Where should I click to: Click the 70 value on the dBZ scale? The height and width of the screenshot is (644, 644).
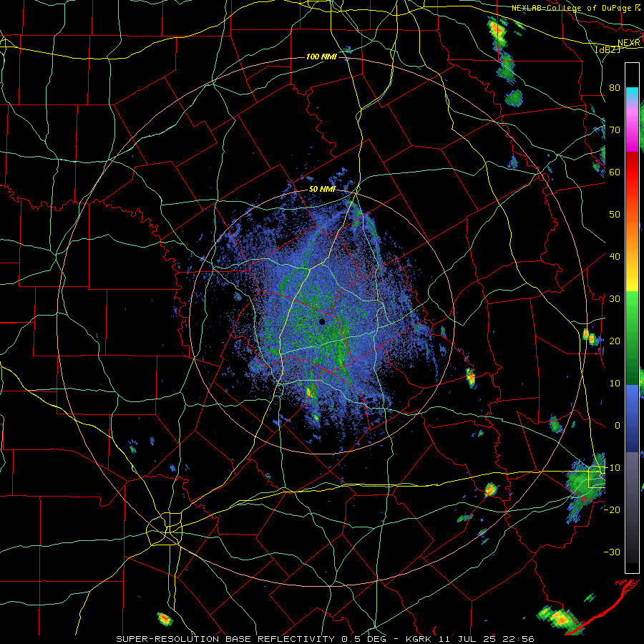click(x=615, y=130)
